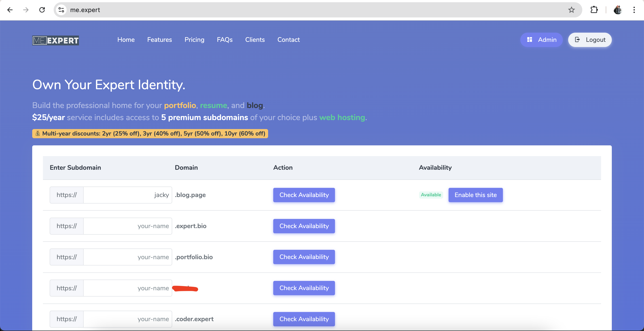Bookmark this page with star icon

(x=571, y=10)
